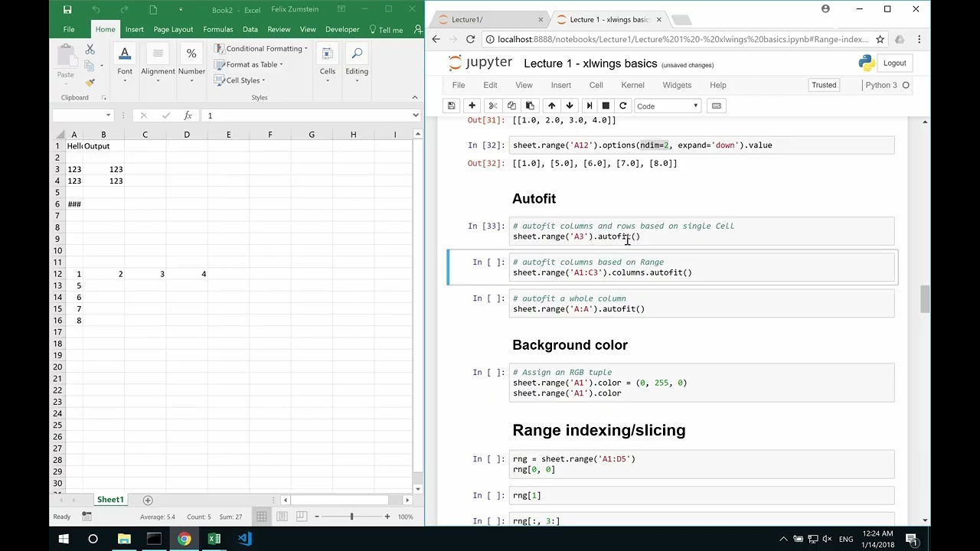Expand the Name Box dropdown in Excel

[x=108, y=116]
